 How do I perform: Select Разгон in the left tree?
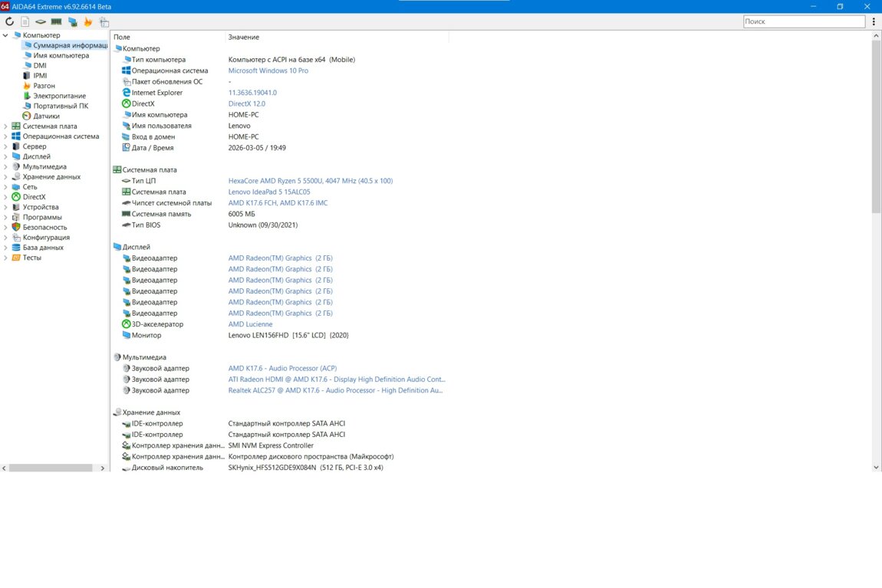[x=44, y=86]
